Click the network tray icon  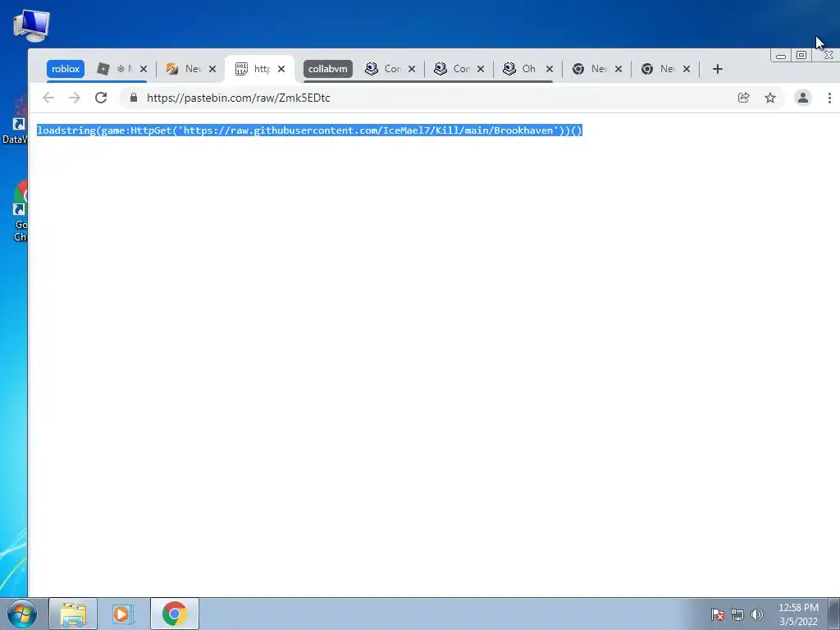coord(737,614)
